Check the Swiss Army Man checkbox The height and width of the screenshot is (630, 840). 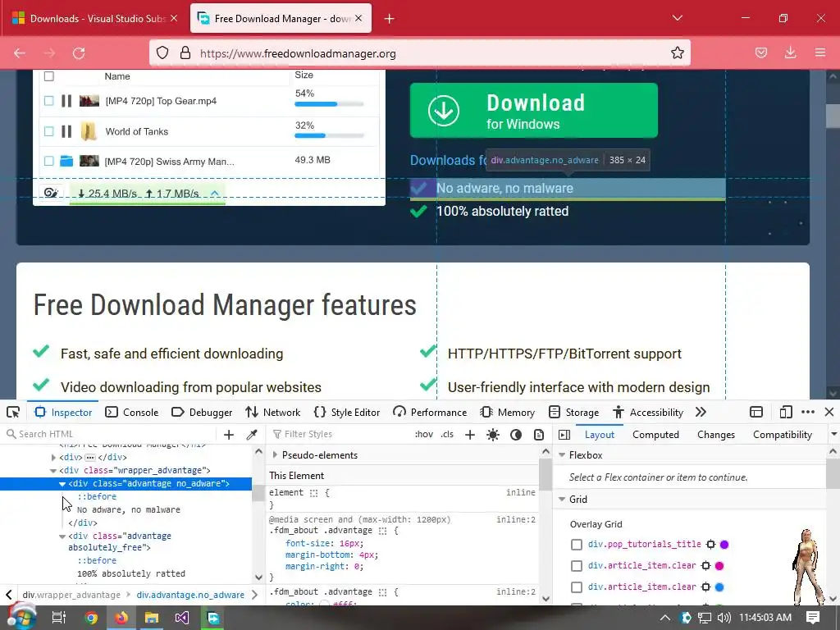[x=48, y=161]
